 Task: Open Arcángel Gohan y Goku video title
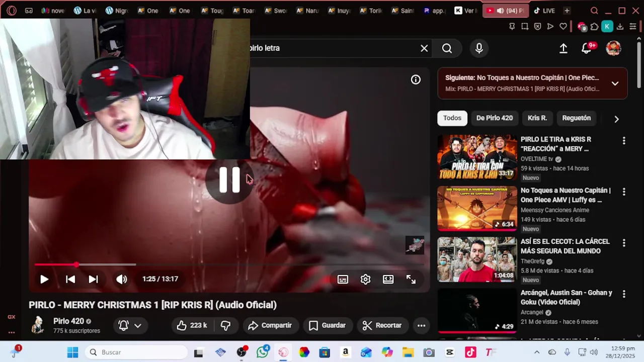point(567,297)
